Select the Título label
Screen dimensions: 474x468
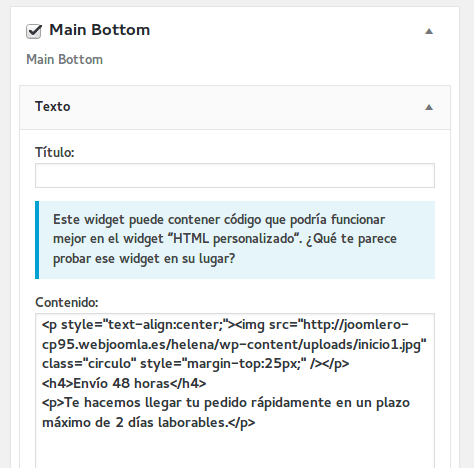pyautogui.click(x=55, y=152)
